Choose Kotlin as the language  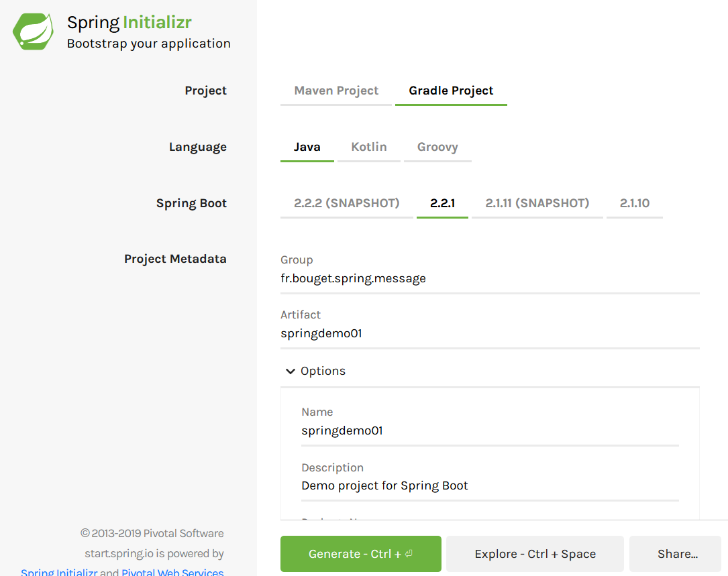pos(368,148)
